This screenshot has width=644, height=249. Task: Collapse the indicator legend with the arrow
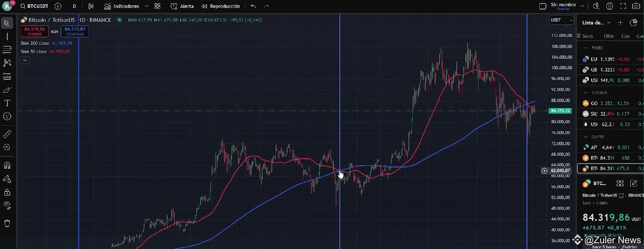tap(25, 60)
